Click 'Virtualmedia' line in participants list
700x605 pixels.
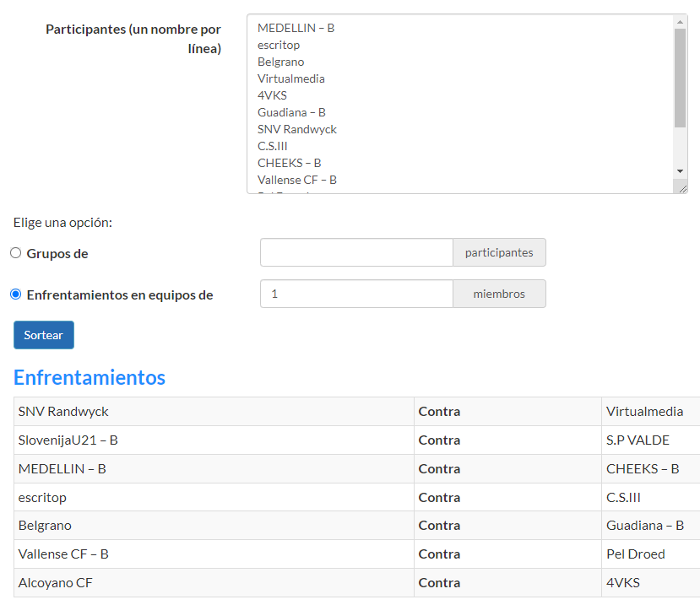291,78
